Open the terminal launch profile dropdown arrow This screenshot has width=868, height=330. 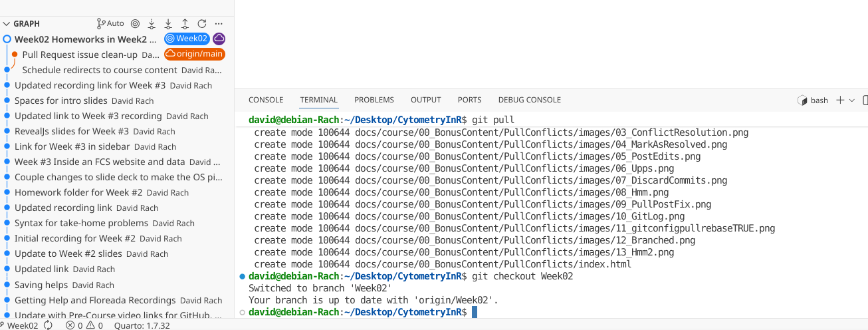click(x=852, y=100)
